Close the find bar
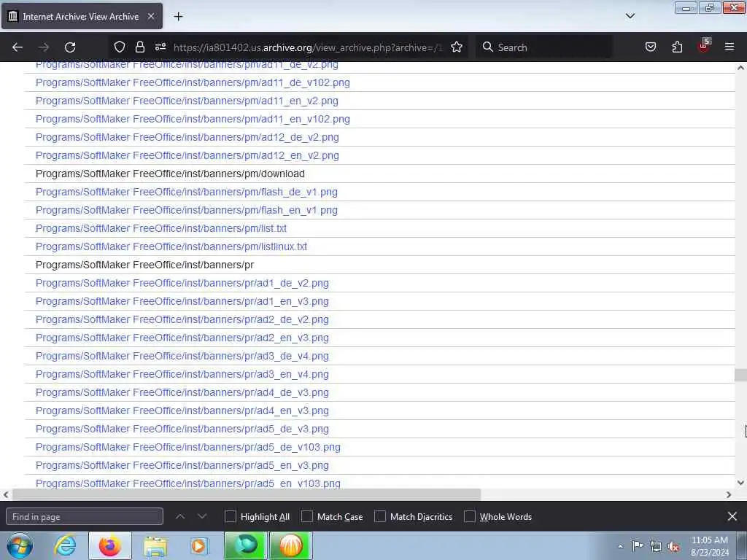 732,516
